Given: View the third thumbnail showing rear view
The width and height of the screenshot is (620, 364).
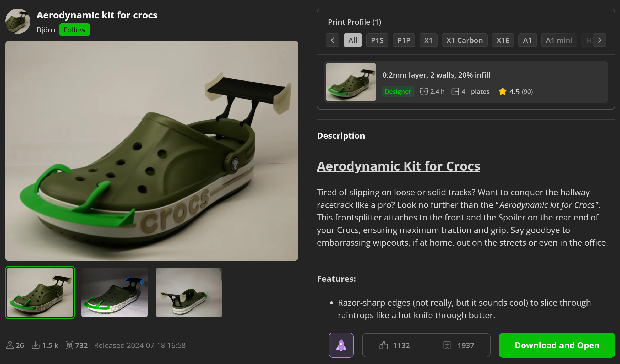Looking at the screenshot, I should [x=189, y=292].
